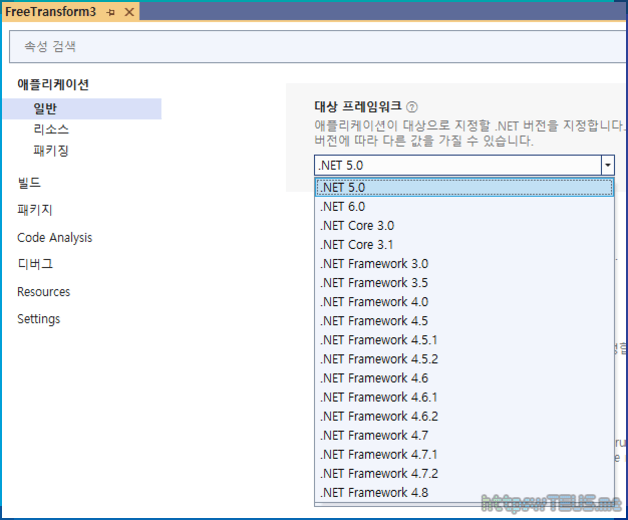The height and width of the screenshot is (520, 628).
Task: Choose .NET 5.0 in the list
Action: point(464,187)
